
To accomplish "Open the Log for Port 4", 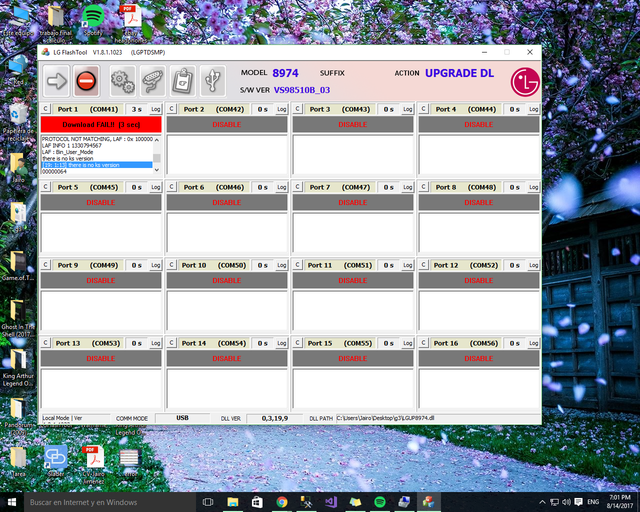I will tap(533, 109).
